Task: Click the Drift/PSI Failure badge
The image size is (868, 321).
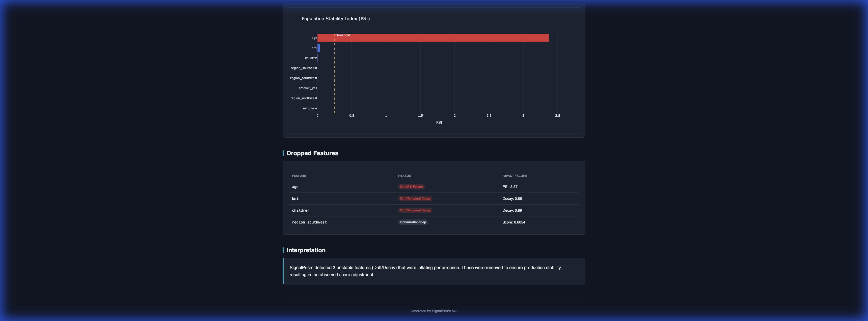Action: [412, 186]
